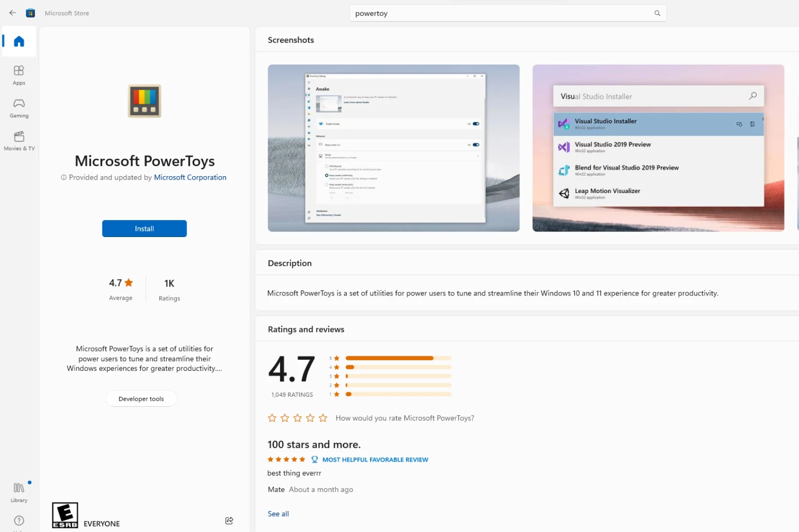The width and height of the screenshot is (799, 532).
Task: See all reviews
Action: (278, 514)
